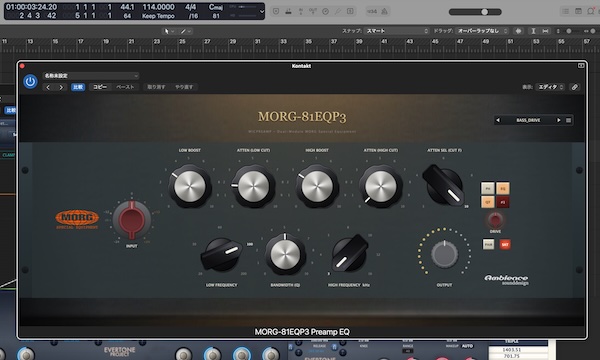Click bar 33 in the timeline ruler

click(283, 41)
